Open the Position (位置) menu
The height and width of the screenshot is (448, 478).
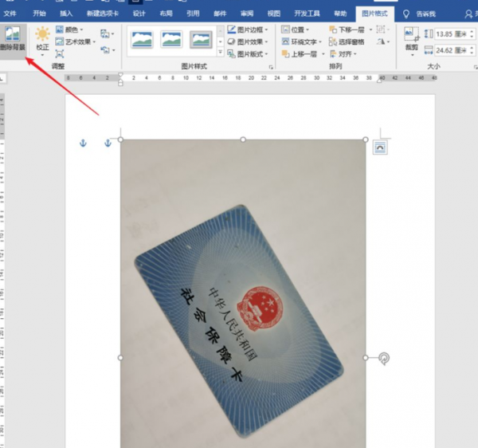[x=295, y=29]
